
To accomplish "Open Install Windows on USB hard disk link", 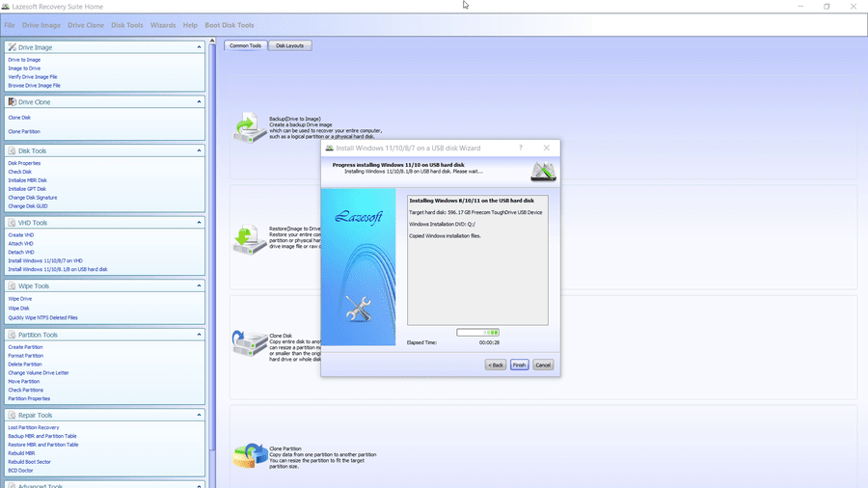I will click(58, 269).
